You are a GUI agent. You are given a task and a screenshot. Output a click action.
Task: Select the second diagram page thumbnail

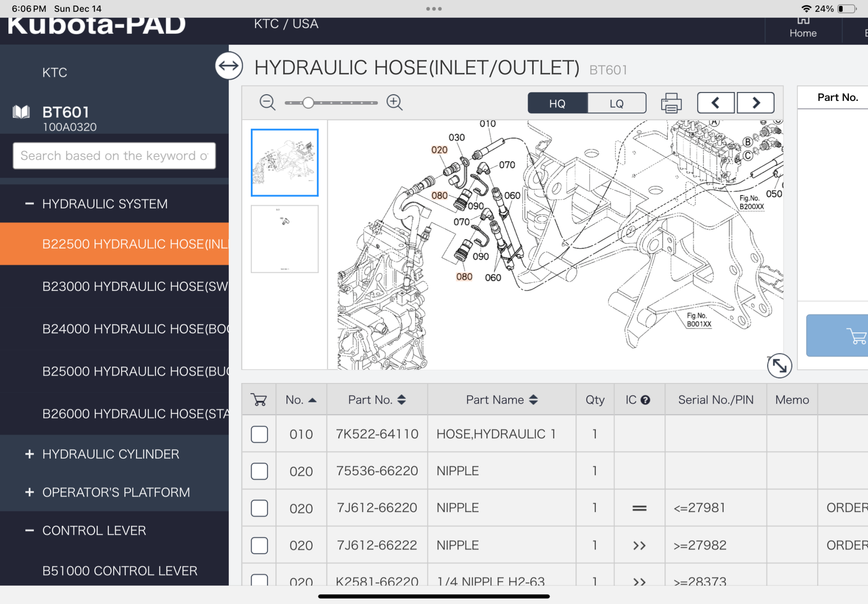[284, 239]
